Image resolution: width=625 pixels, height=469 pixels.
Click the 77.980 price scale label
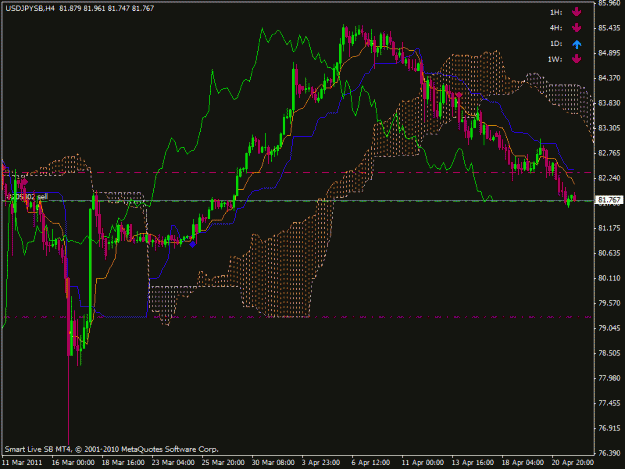click(x=610, y=378)
